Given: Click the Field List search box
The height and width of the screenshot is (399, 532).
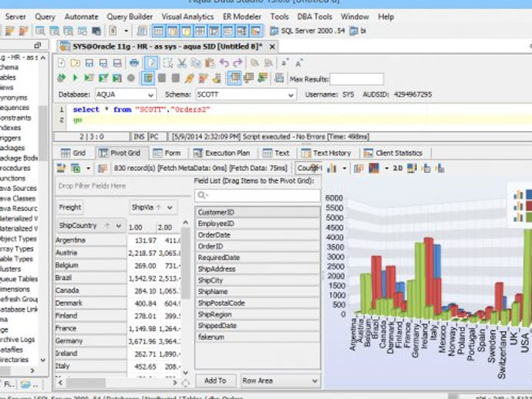Looking at the screenshot, I should 258,195.
